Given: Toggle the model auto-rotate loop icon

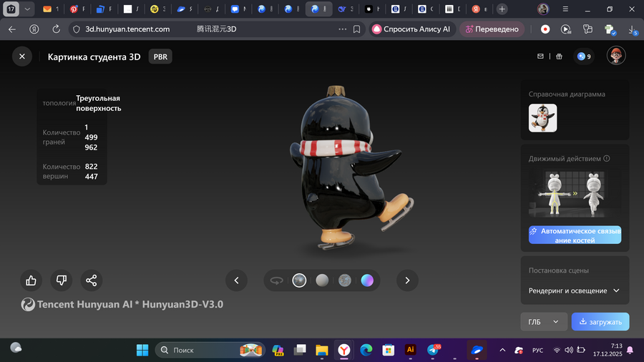Looking at the screenshot, I should tap(276, 280).
